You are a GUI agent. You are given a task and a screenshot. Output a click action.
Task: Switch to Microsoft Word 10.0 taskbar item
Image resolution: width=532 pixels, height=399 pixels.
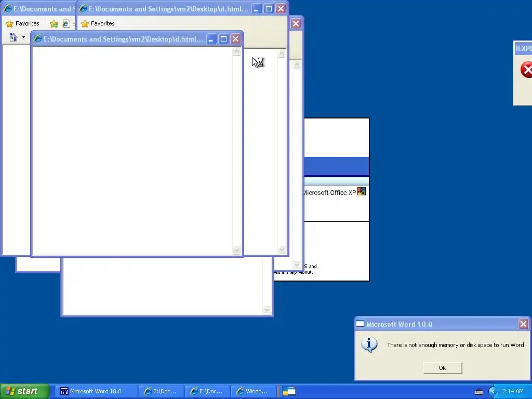96,391
